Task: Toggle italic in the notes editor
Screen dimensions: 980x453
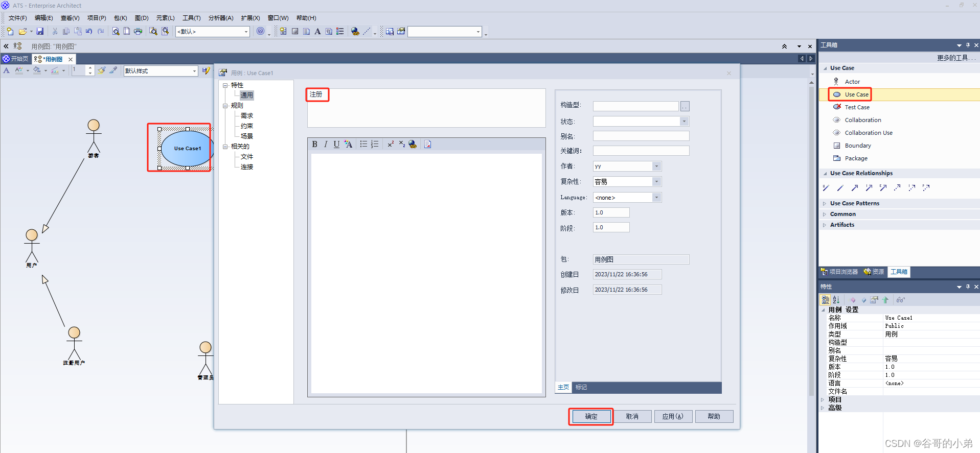Action: [326, 145]
